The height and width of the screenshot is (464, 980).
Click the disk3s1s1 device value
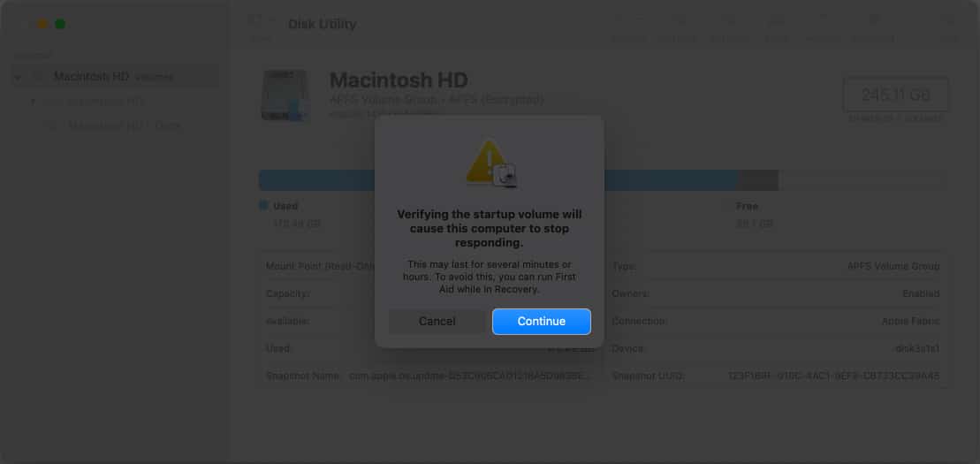coord(917,348)
